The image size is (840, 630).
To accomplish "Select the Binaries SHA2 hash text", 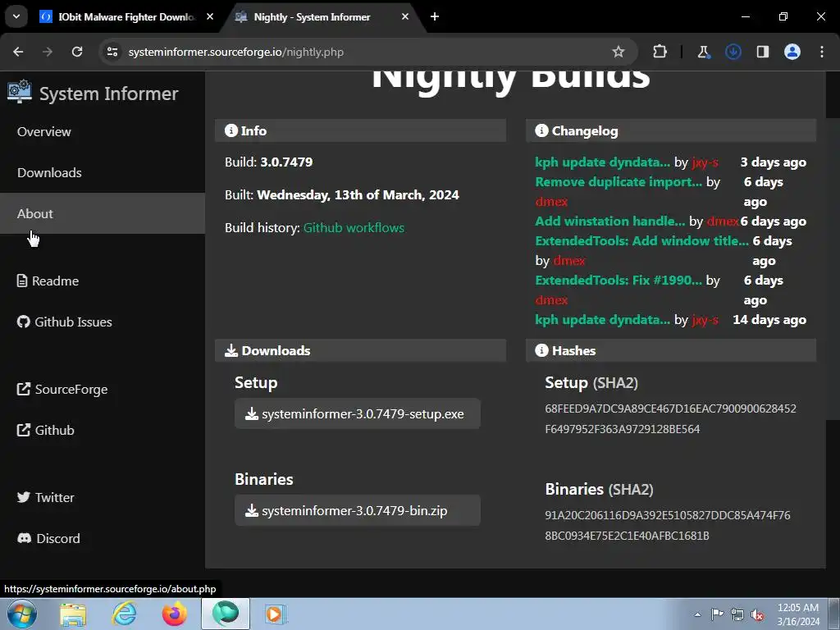I will [668, 526].
